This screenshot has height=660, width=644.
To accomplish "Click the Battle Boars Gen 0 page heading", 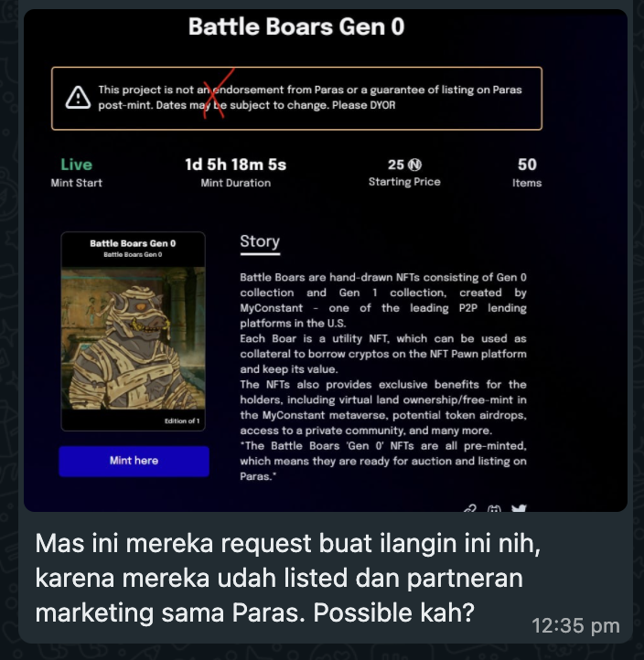I will click(296, 27).
